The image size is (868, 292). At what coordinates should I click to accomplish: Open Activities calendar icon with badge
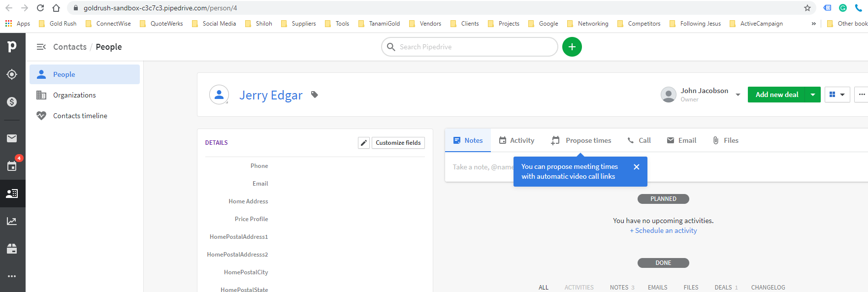click(x=12, y=166)
